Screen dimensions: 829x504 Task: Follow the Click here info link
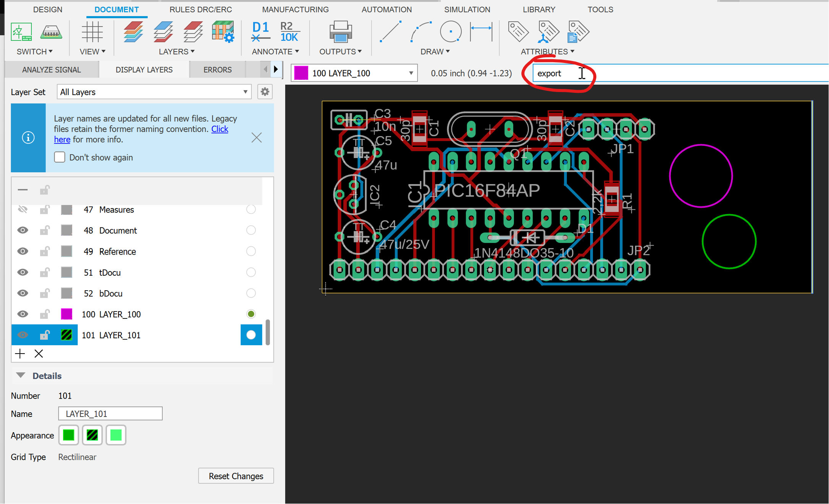click(x=220, y=129)
